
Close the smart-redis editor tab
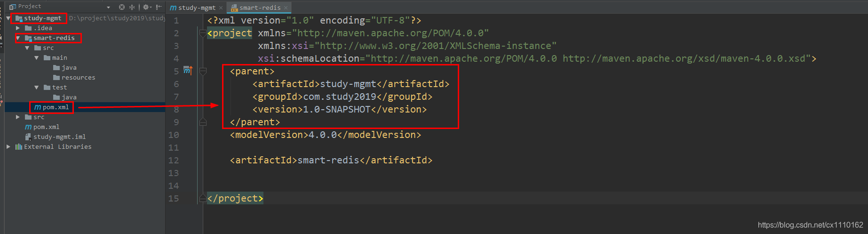click(286, 8)
